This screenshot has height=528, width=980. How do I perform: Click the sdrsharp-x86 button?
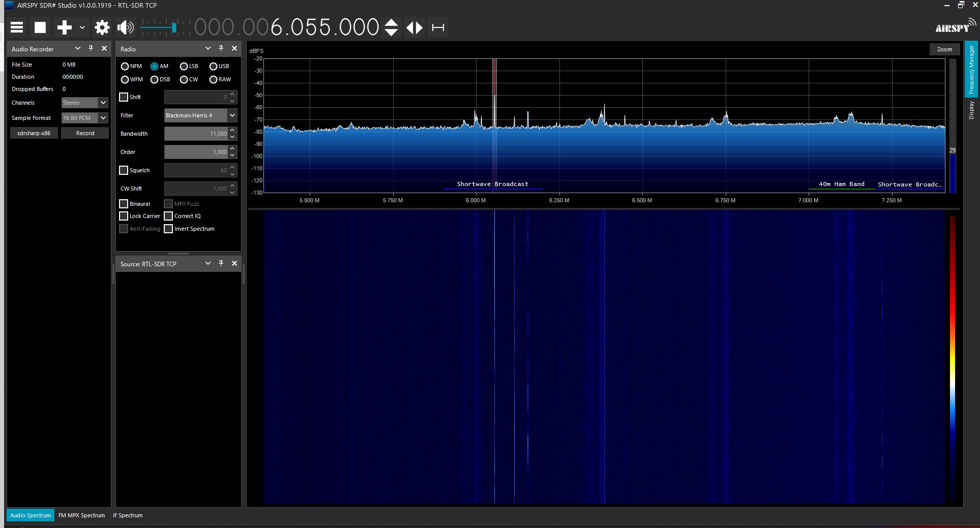pos(34,133)
